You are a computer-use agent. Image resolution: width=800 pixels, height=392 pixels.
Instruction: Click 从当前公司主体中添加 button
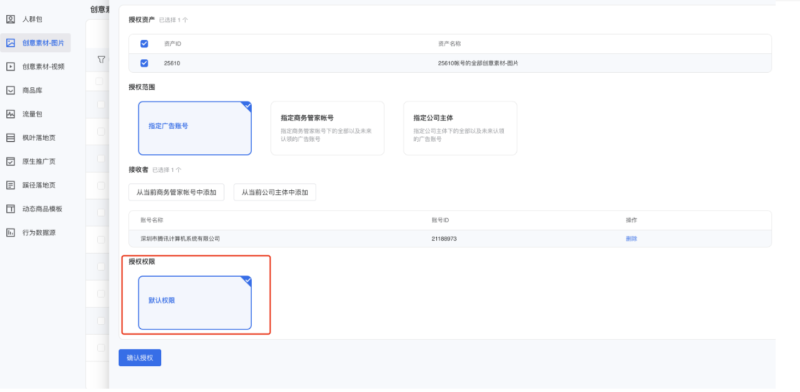click(275, 192)
